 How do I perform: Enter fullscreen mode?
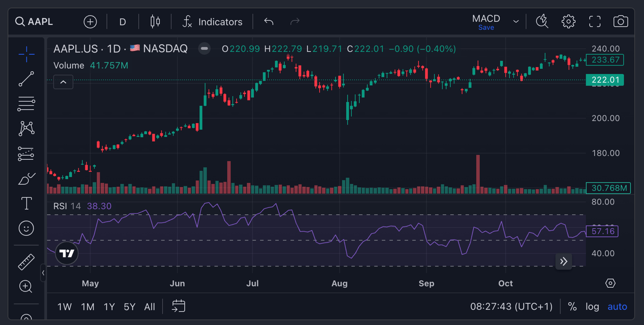point(595,21)
